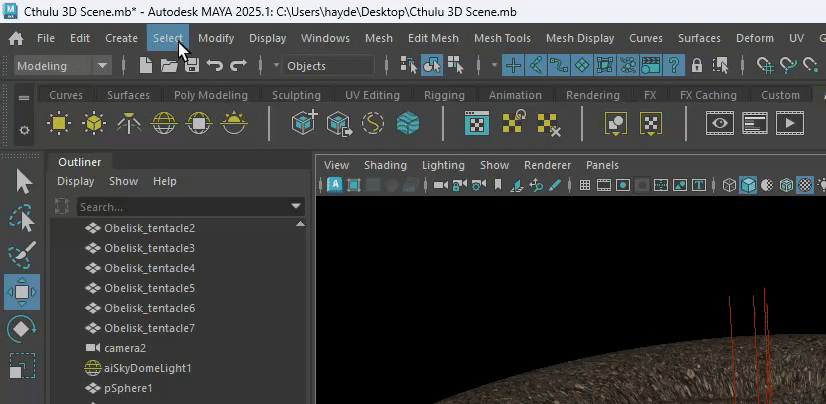Image resolution: width=826 pixels, height=404 pixels.
Task: Select the arrow Select Tool in toolbox
Action: [x=23, y=182]
